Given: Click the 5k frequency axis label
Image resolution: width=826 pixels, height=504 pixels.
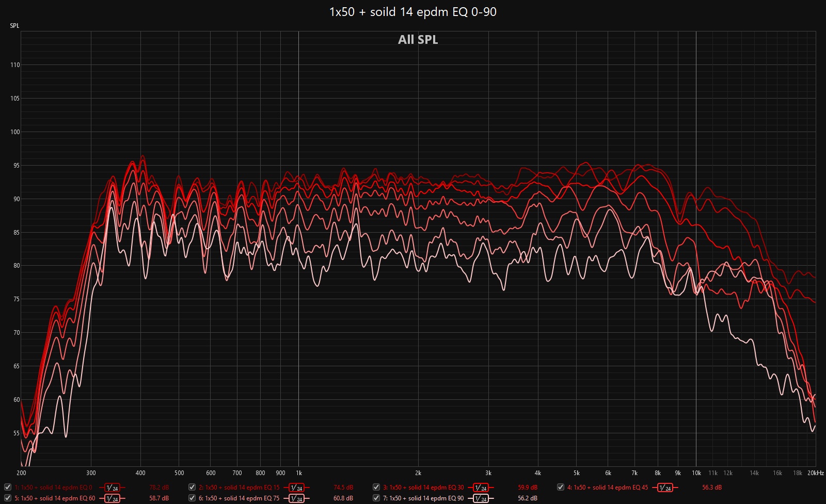Looking at the screenshot, I should point(577,473).
